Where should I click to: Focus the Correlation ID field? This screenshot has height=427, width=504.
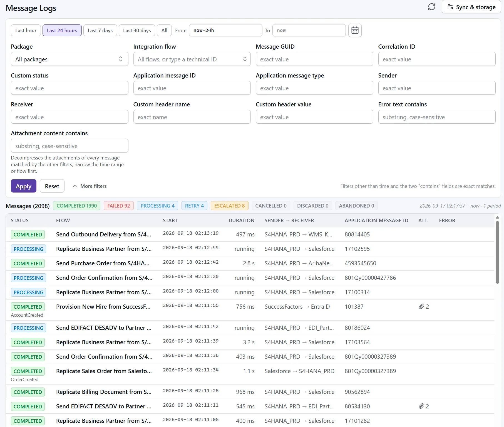[437, 59]
